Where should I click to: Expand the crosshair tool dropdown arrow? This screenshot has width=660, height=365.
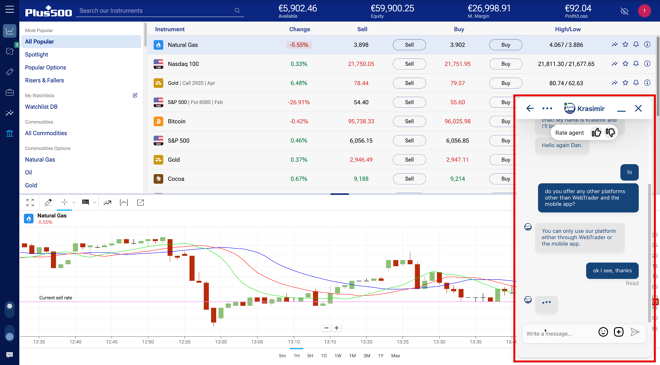pyautogui.click(x=74, y=202)
